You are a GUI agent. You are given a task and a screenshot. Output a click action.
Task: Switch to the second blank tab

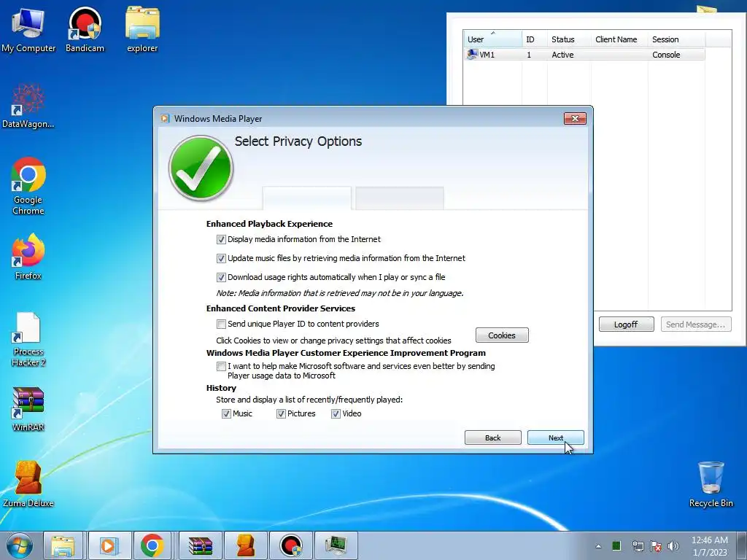400,198
